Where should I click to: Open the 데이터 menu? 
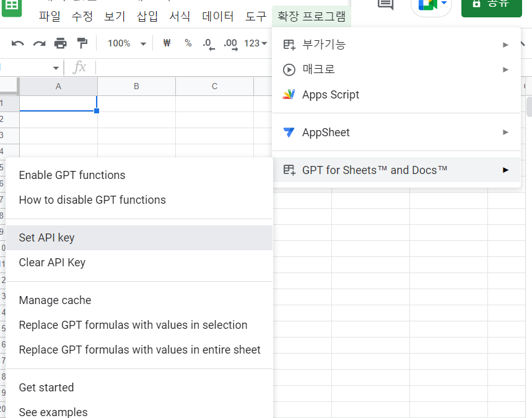coord(218,16)
